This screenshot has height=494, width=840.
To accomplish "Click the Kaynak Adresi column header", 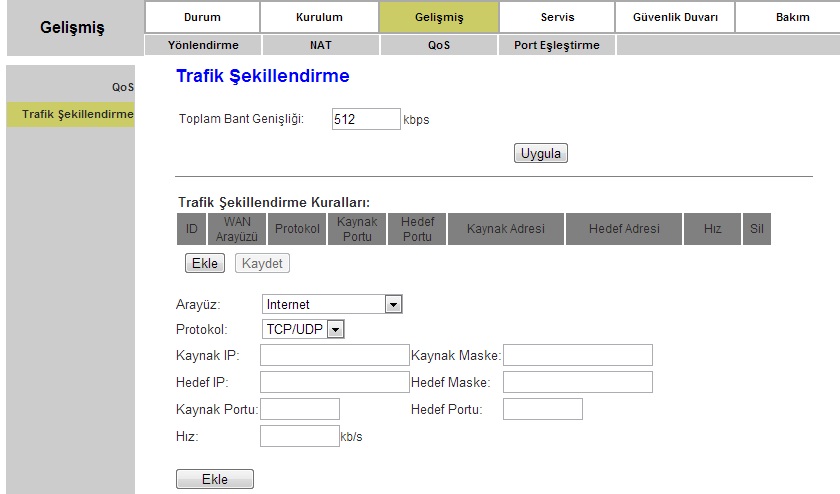I will click(x=506, y=229).
